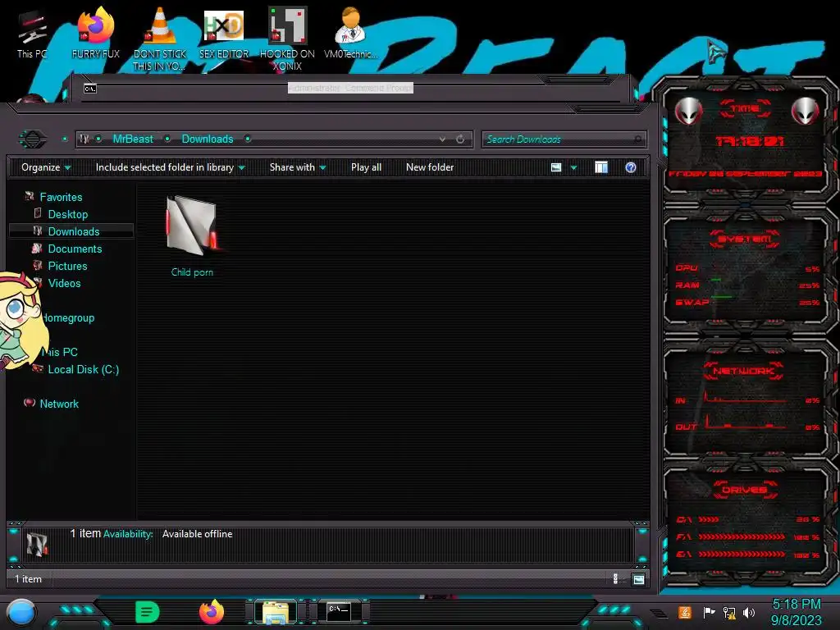Viewport: 840px width, 630px height.
Task: Click Explorer's back navigation button
Action: coord(33,139)
